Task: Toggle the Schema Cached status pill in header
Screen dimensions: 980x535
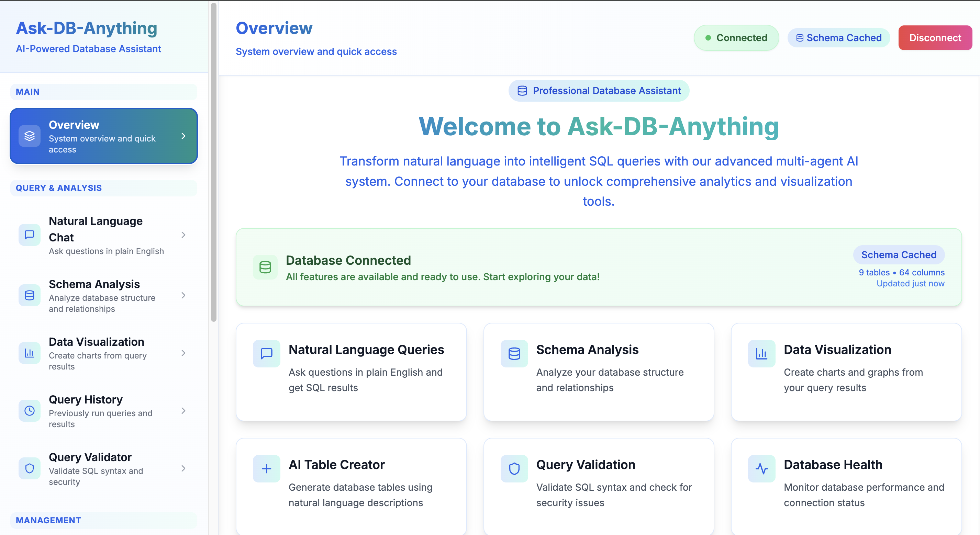Action: coord(838,37)
